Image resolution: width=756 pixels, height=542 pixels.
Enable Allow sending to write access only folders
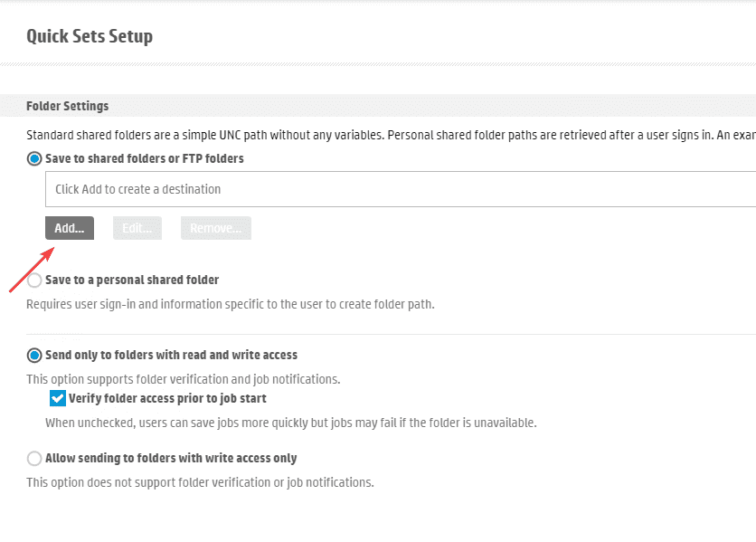[x=35, y=458]
